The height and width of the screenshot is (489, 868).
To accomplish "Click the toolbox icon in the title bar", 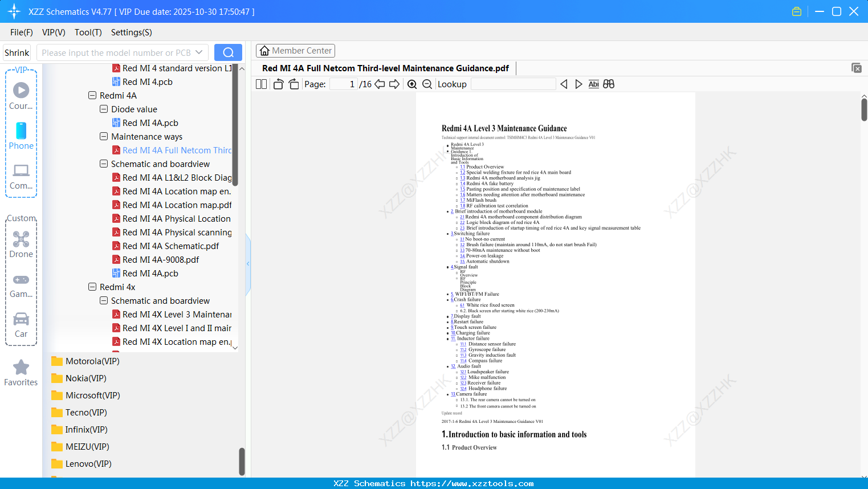I will 797,11.
